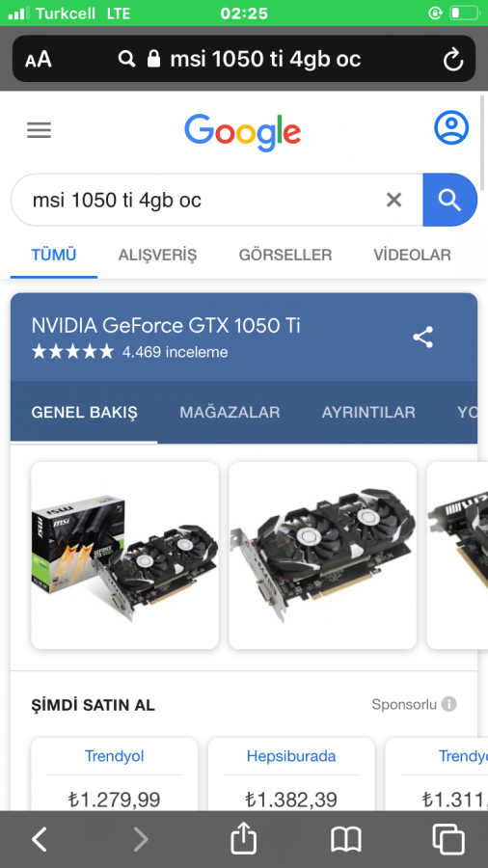Show open tabs in Safari

(x=447, y=839)
